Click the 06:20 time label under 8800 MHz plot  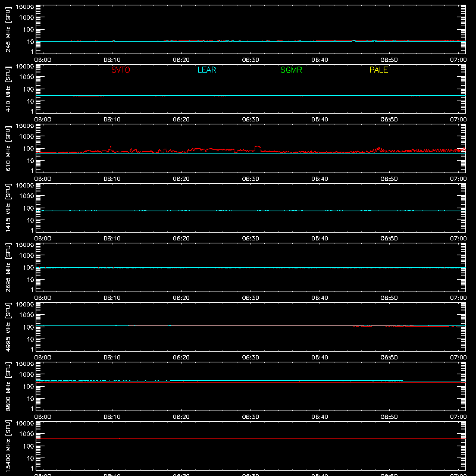click(x=181, y=417)
